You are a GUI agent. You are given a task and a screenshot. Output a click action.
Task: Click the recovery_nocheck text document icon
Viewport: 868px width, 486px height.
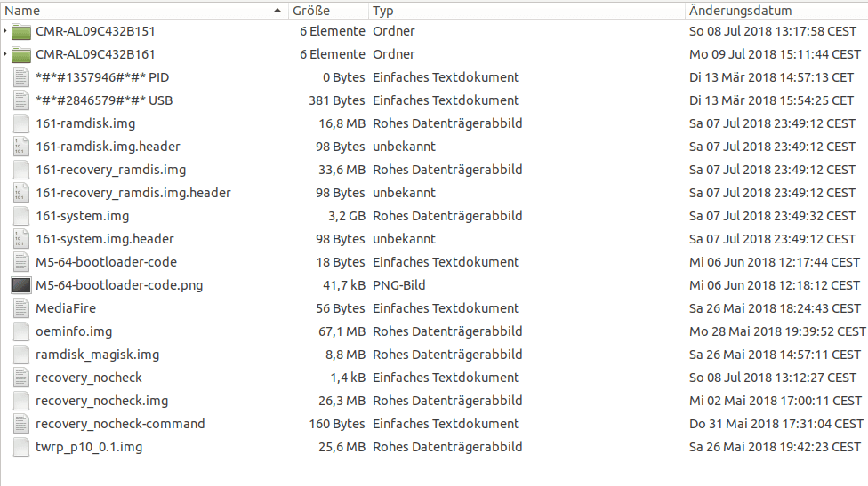click(21, 378)
